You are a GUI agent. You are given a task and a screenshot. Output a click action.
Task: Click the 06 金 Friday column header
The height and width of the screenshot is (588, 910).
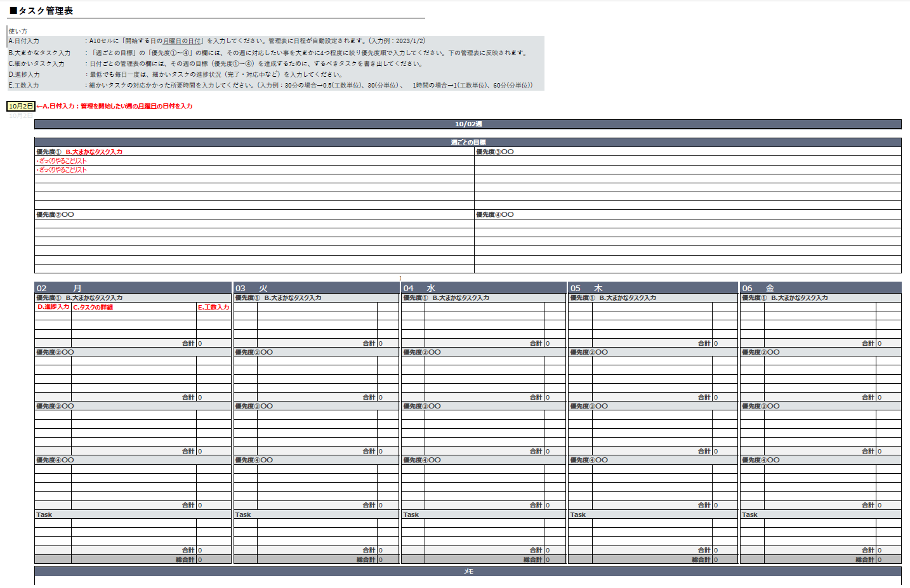pyautogui.click(x=820, y=288)
